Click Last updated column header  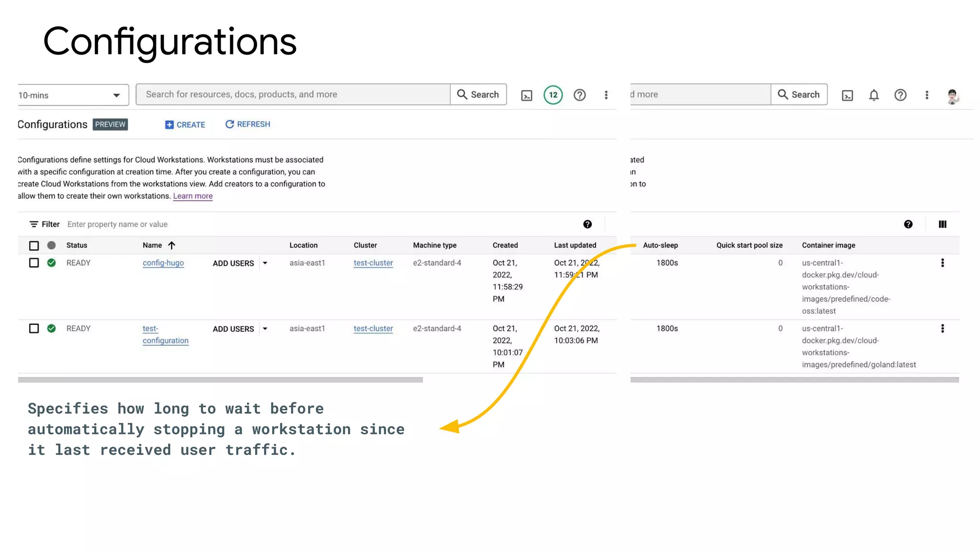(x=575, y=245)
